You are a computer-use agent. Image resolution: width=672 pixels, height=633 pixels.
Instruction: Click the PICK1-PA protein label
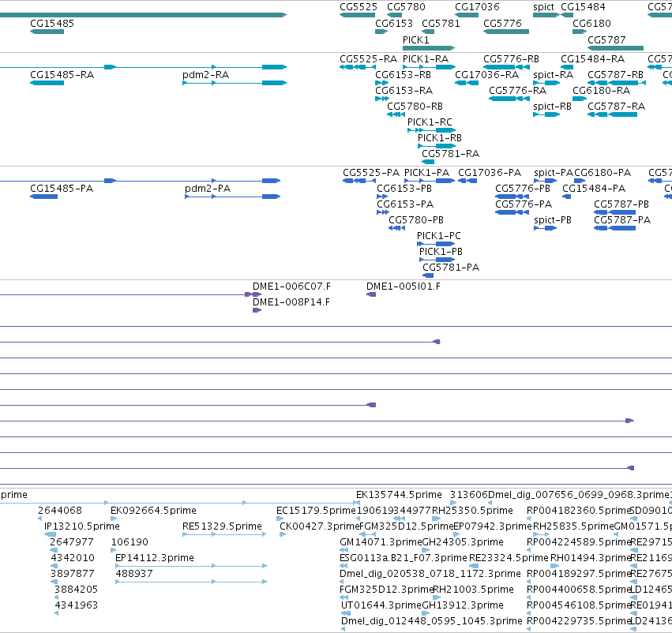click(x=427, y=173)
